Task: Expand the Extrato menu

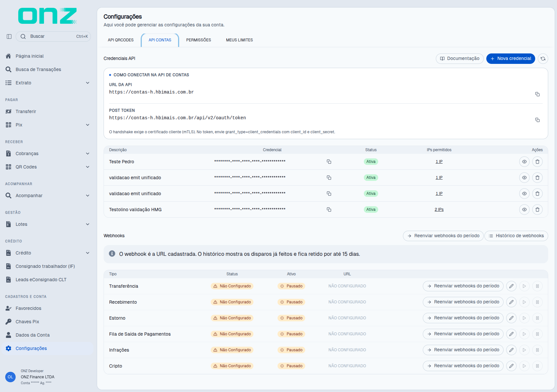Action: tap(48, 83)
